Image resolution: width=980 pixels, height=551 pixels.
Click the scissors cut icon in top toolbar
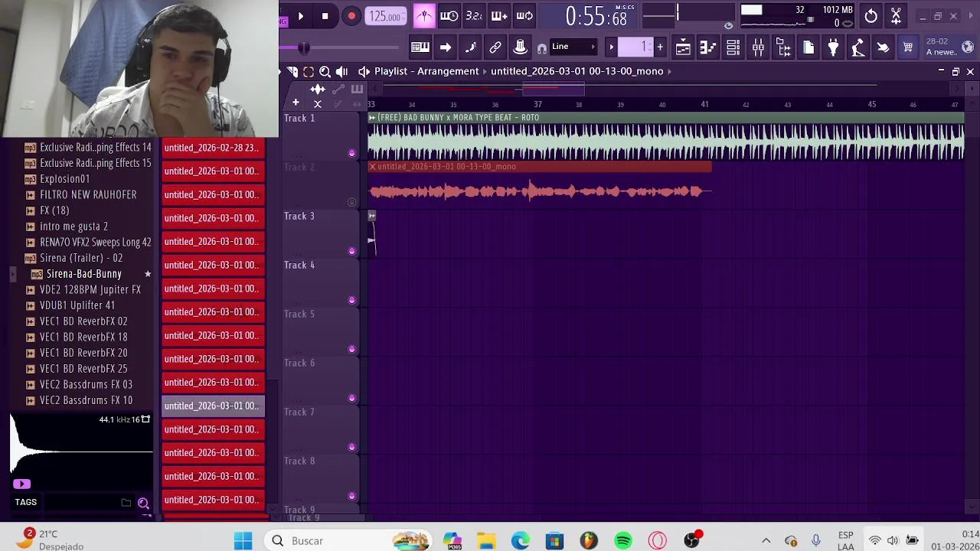896,16
